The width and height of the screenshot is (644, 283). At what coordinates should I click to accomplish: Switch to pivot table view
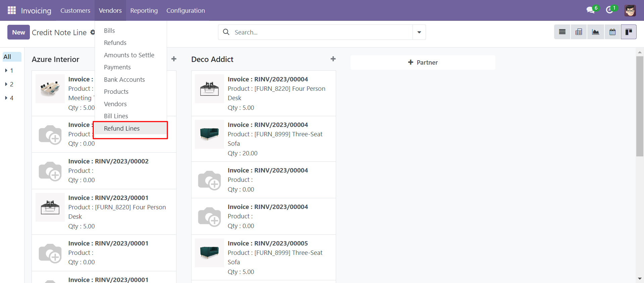click(x=579, y=32)
